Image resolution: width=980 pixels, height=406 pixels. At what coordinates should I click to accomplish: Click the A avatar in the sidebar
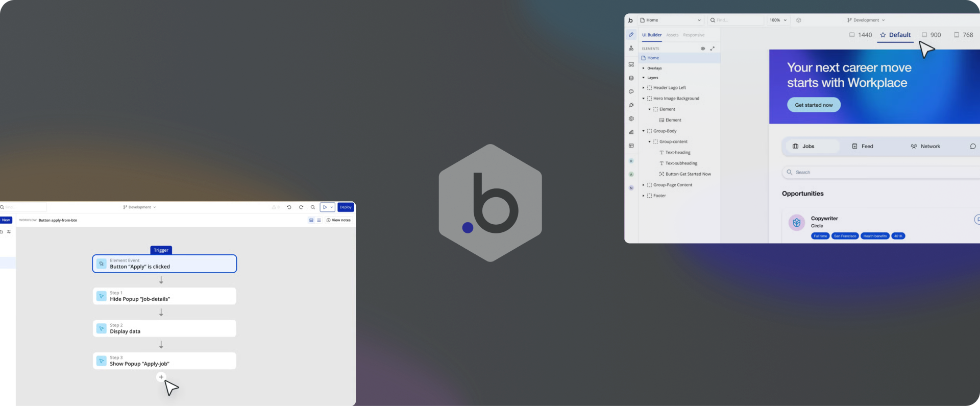pyautogui.click(x=631, y=174)
